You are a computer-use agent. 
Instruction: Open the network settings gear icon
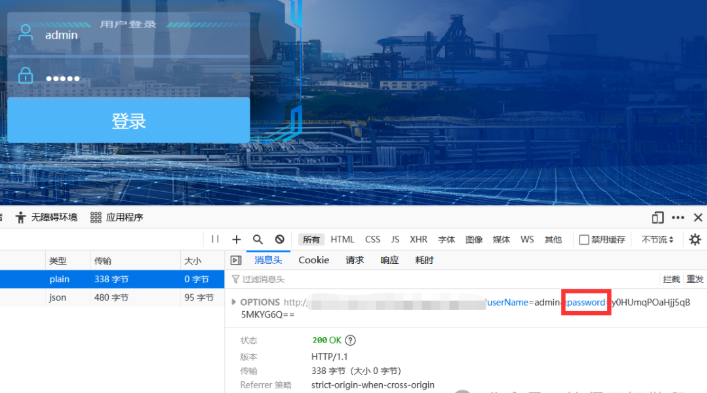click(695, 239)
